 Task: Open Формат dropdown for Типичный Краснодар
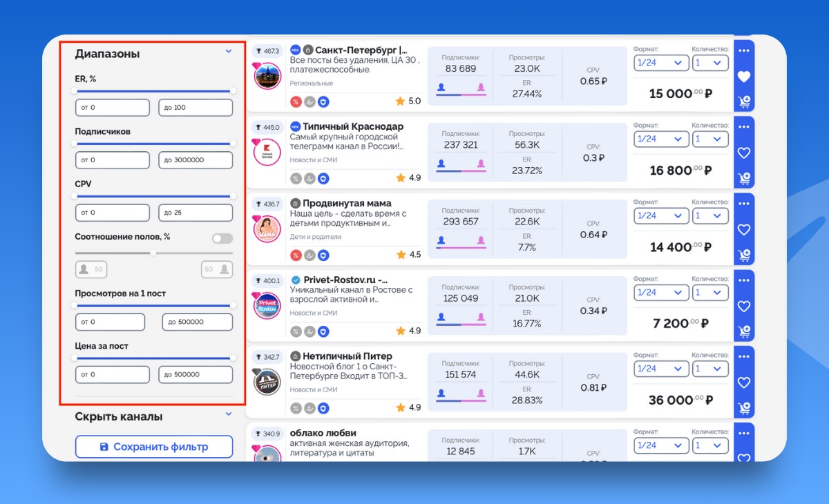pos(661,139)
